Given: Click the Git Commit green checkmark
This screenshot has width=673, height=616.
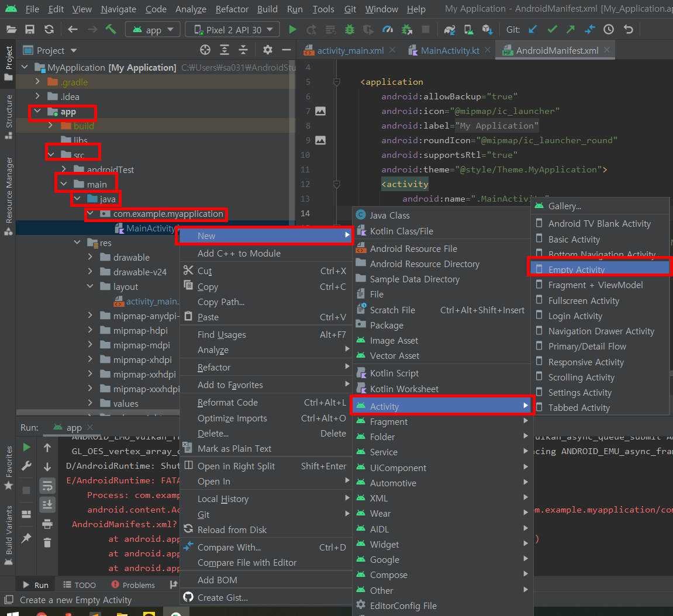Looking at the screenshot, I should tap(552, 29).
